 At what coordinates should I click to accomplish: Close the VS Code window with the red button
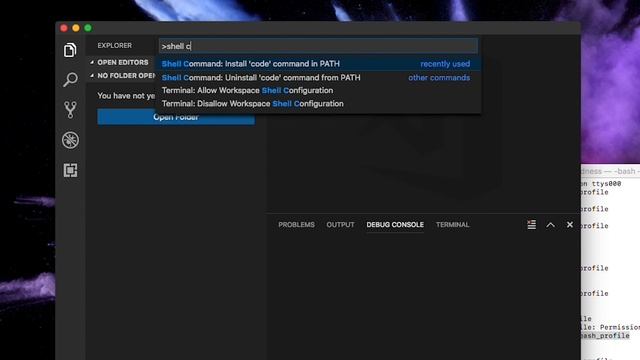pyautogui.click(x=64, y=28)
